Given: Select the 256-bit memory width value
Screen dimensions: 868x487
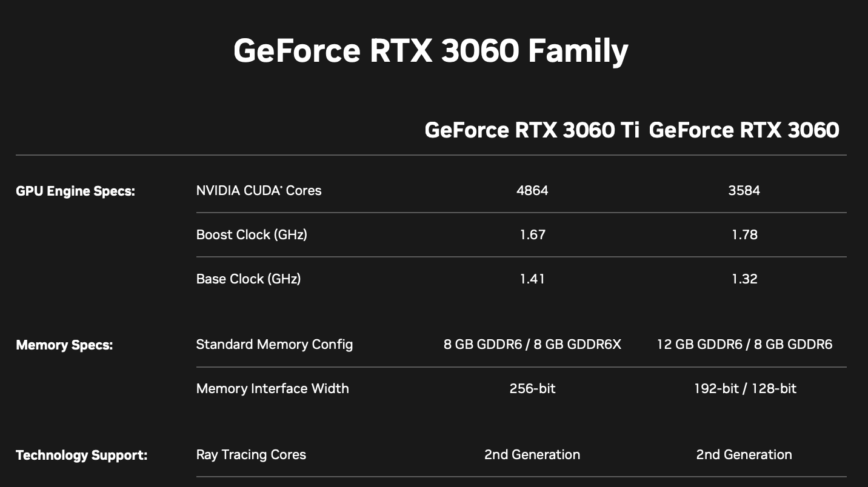Looking at the screenshot, I should tap(532, 388).
